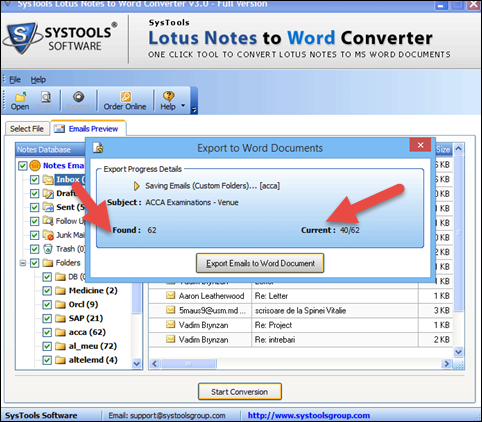
Task: Switch to the Select File tab
Action: [x=27, y=129]
